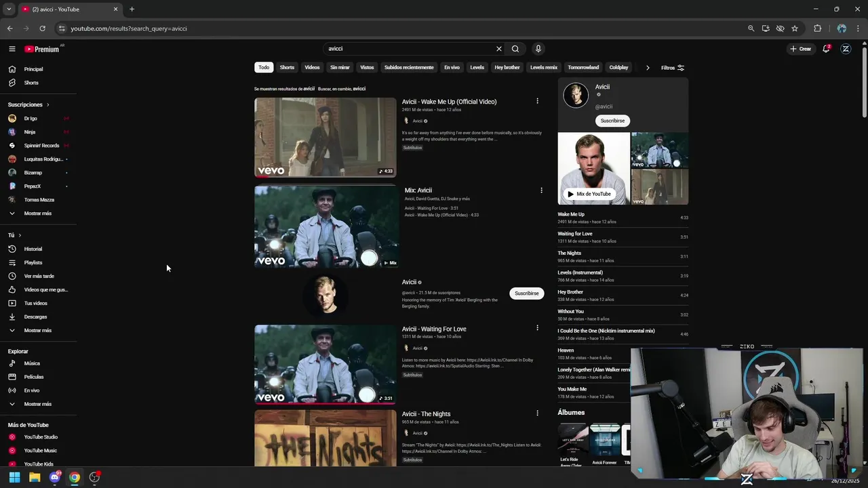Image resolution: width=868 pixels, height=488 pixels.
Task: Play Levels (Instrumental) in side list
Action: (623, 276)
